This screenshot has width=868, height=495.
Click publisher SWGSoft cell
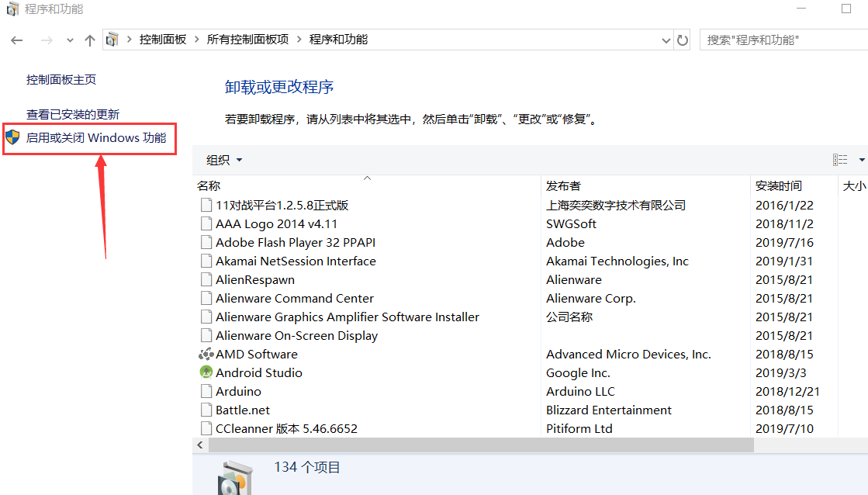tap(571, 223)
